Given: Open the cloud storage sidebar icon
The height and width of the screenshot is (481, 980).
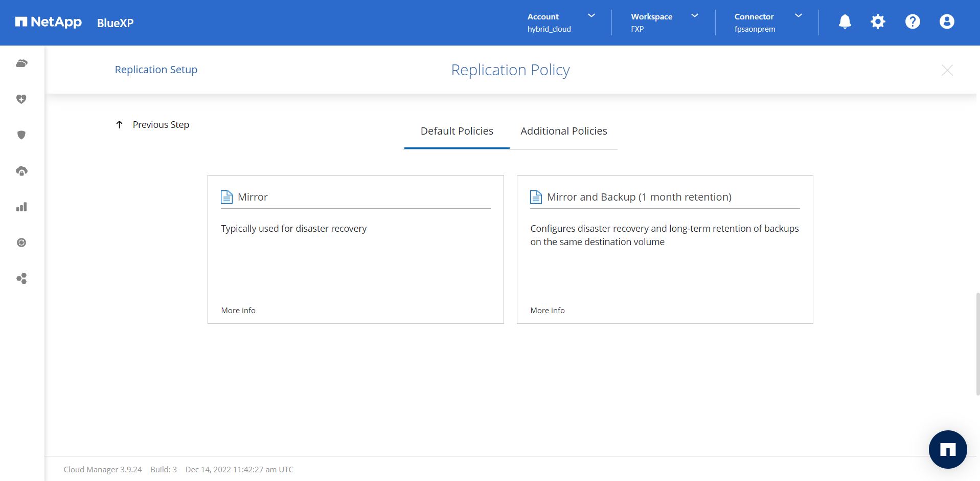Looking at the screenshot, I should point(21,63).
